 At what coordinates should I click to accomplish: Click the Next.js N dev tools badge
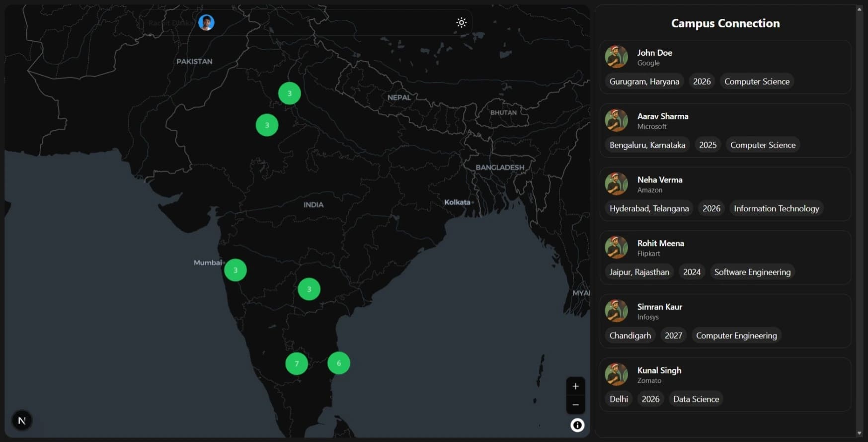pos(22,421)
